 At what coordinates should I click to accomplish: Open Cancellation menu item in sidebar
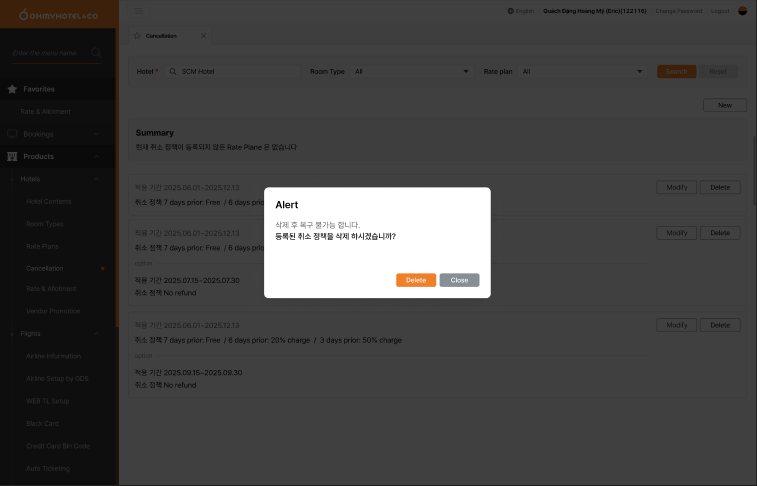[44, 268]
